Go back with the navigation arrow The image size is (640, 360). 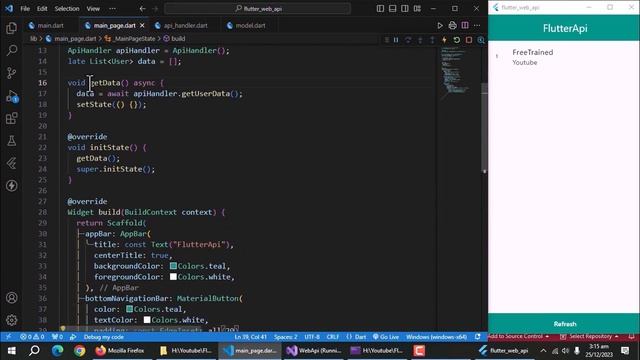click(142, 9)
